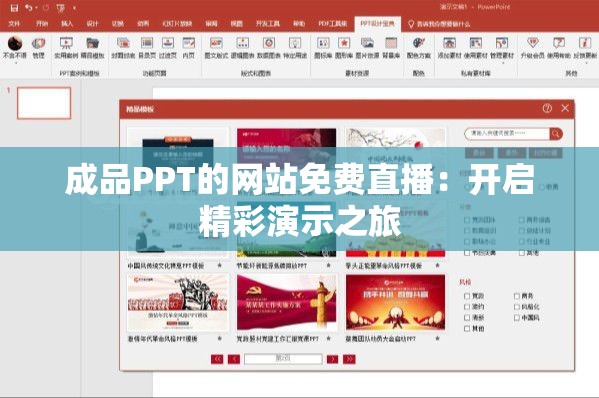Select the PPT设计宝典 tab
Viewport: 599px width, 398px height.
pos(377,24)
